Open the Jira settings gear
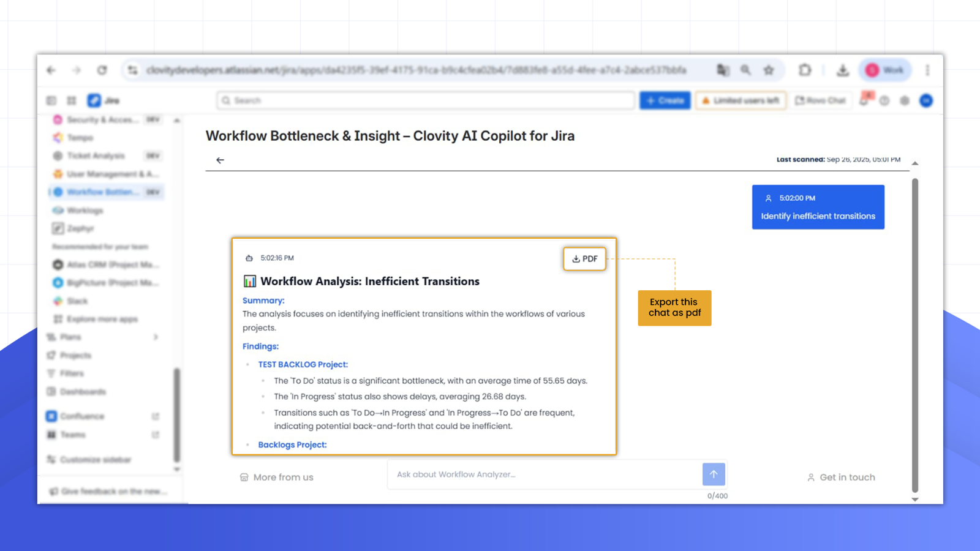Screen dimensions: 980x551 (905, 100)
